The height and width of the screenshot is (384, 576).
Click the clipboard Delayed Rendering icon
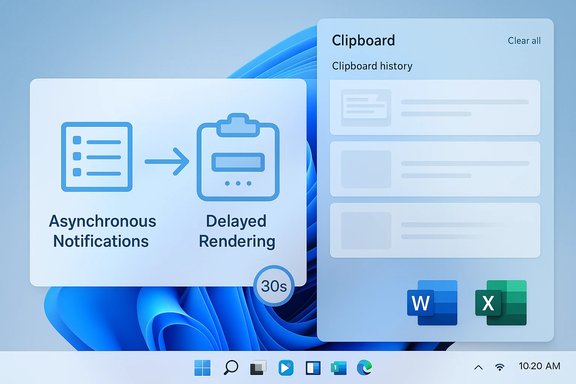point(238,157)
